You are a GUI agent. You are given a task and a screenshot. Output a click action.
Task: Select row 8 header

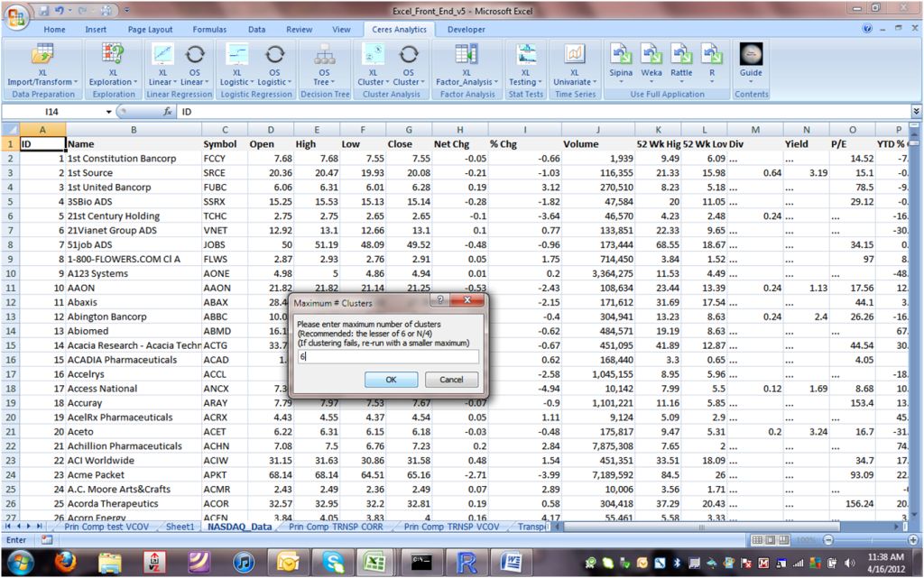[x=10, y=245]
